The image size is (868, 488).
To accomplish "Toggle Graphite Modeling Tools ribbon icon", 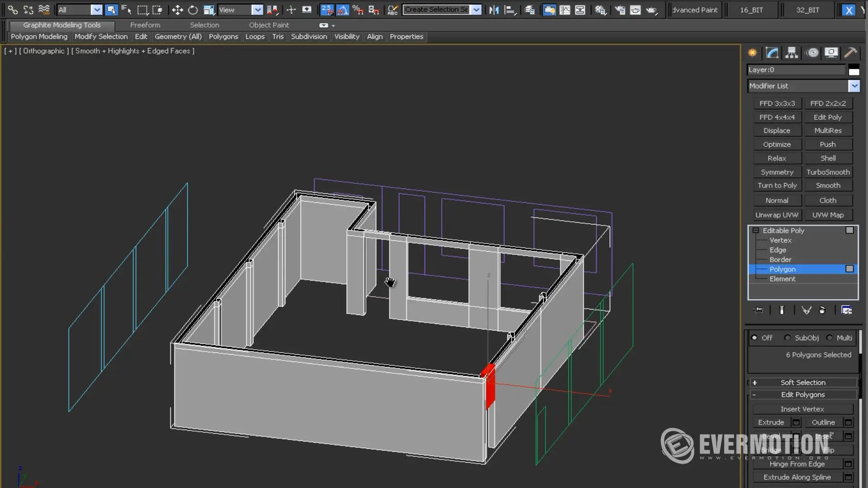I will 549,9.
